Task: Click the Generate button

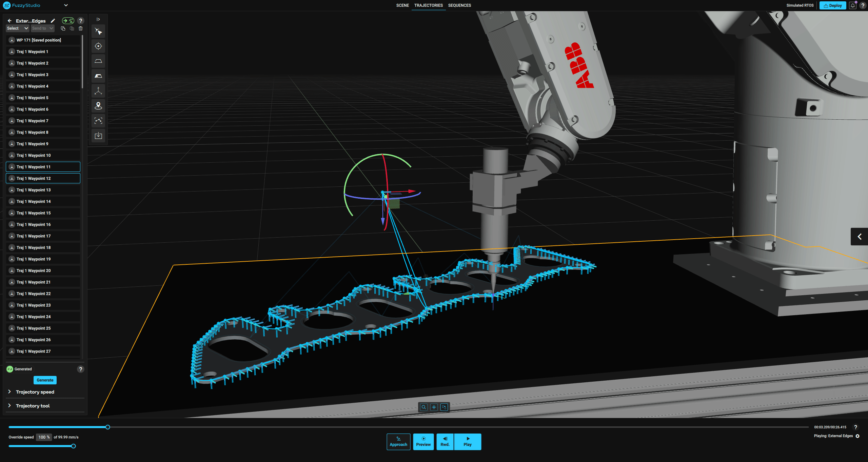Action: (x=45, y=380)
